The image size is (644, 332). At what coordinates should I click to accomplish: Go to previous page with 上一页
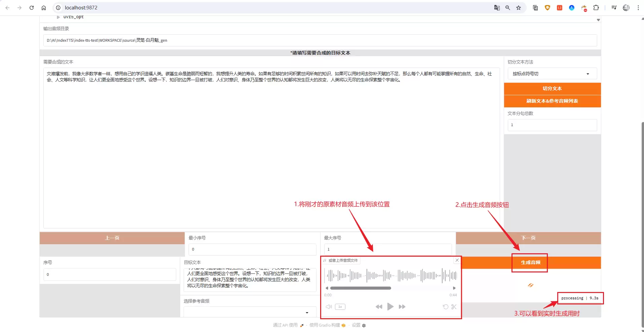coord(112,238)
